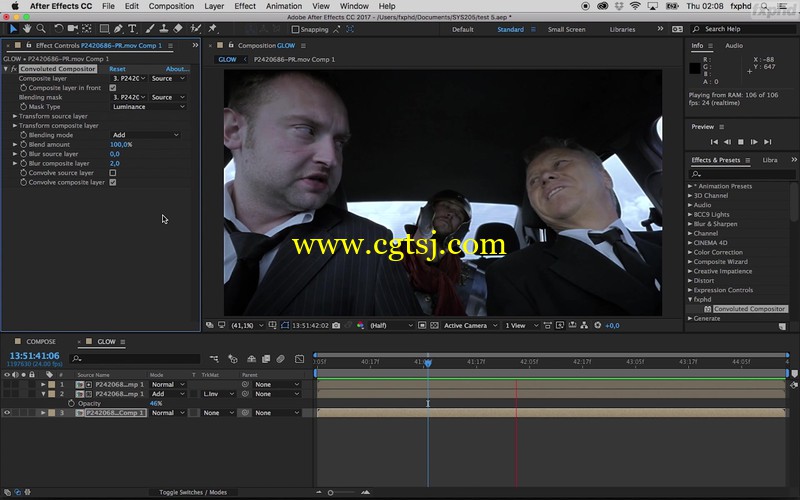
Task: Select the Puppet Pin tool
Action: point(212,29)
